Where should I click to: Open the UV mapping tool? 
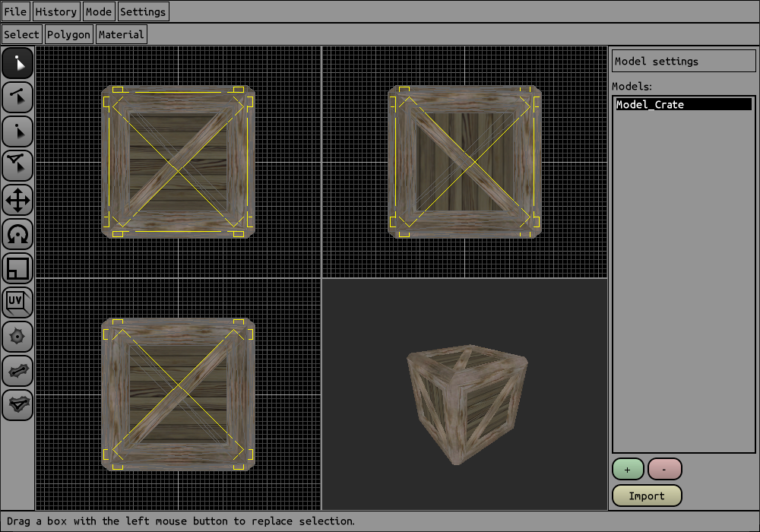[x=17, y=302]
